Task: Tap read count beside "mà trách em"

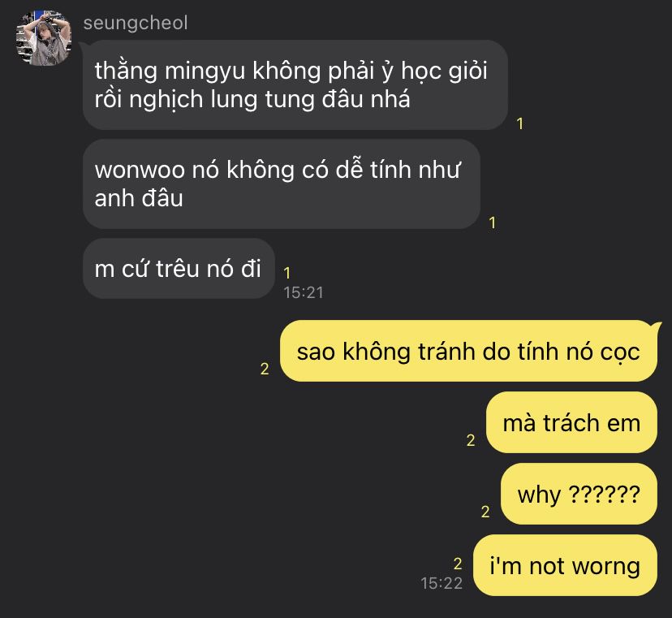Action: tap(471, 440)
